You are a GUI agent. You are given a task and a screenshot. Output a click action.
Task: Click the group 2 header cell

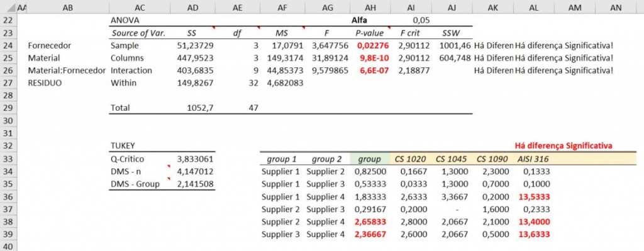pos(326,159)
